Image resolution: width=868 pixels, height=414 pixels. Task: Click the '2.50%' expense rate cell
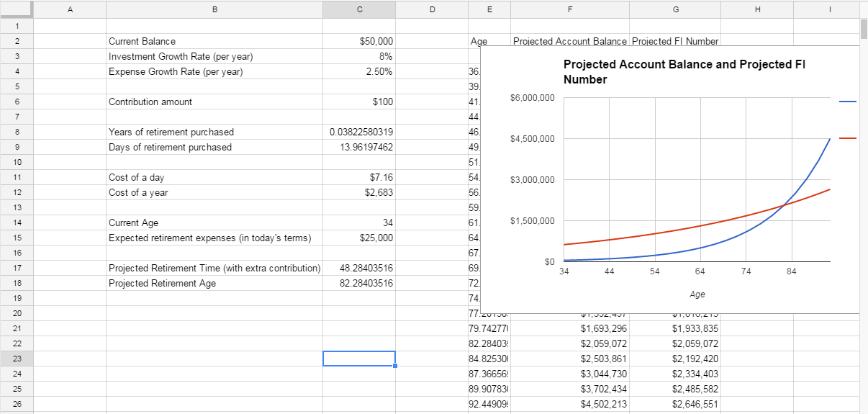tap(359, 71)
